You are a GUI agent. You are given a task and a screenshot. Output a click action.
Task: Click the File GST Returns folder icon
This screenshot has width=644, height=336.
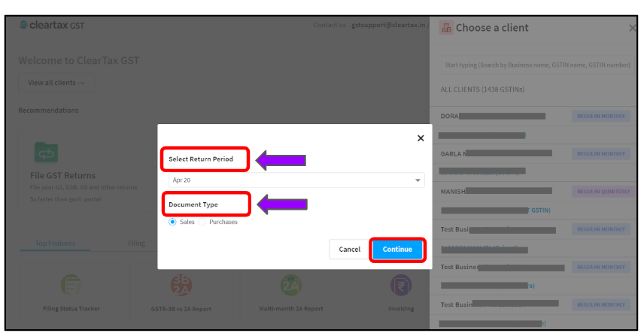pos(46,153)
